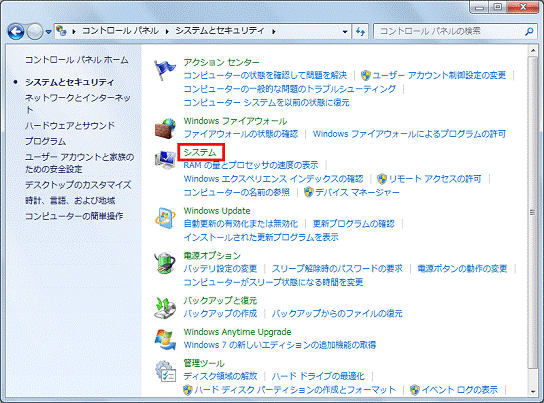Expand the arrow after システムとセキュリティ in breadcrumb
Screen dimensions: 544x403
(274, 32)
